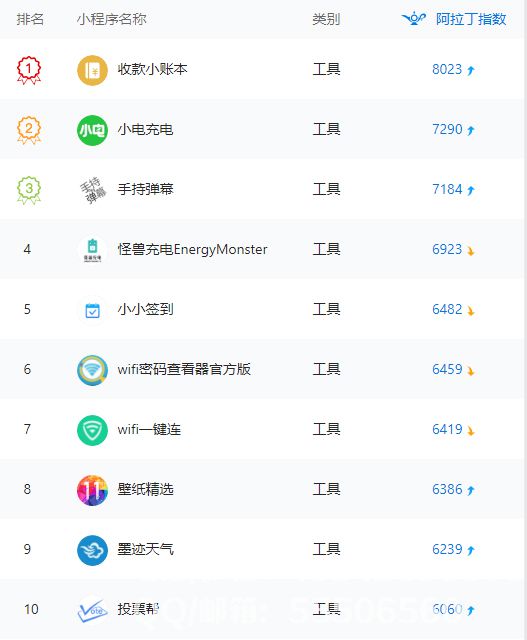Select the green wifi一键连 shield icon
The width and height of the screenshot is (527, 640).
coord(92,430)
